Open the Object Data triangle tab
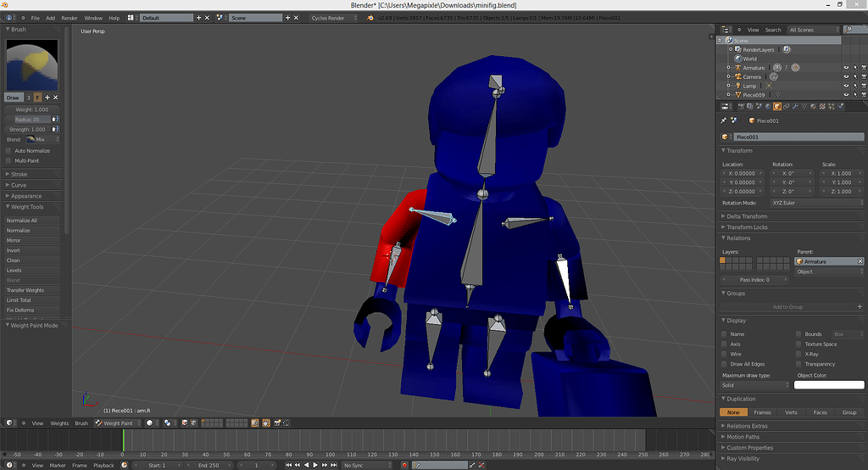The height and width of the screenshot is (470, 868). [x=804, y=106]
